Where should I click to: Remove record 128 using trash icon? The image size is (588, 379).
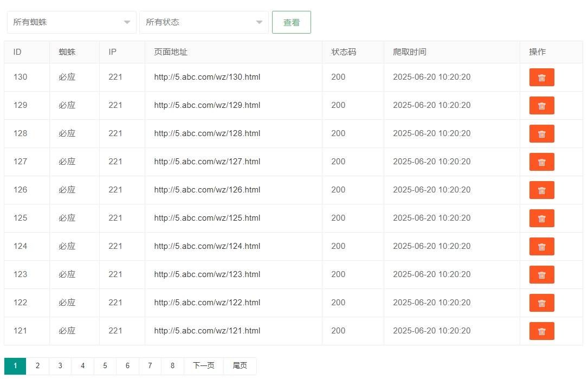pos(541,134)
